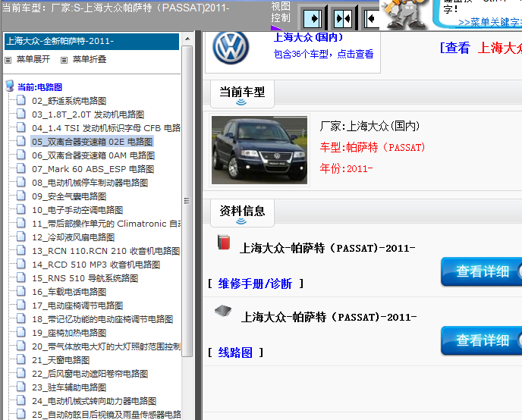The height and width of the screenshot is (420, 522).
Task: Click the page icon for 02_舒适系统电路图
Action: click(21, 100)
